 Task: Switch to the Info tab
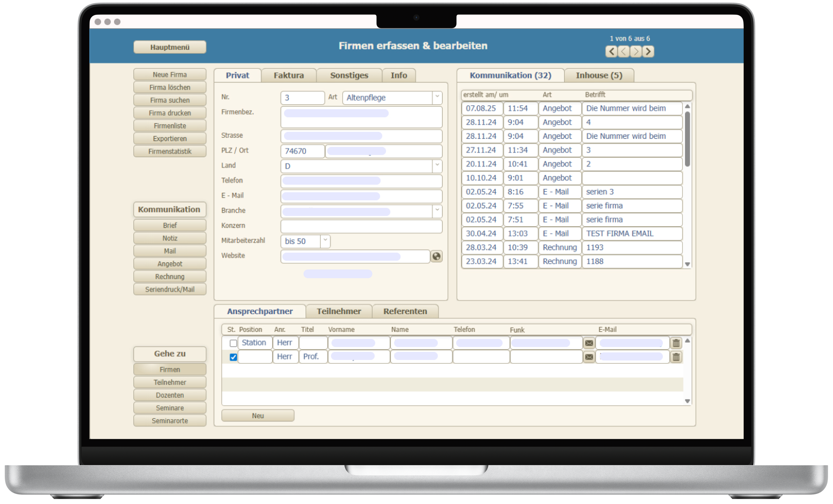(399, 75)
